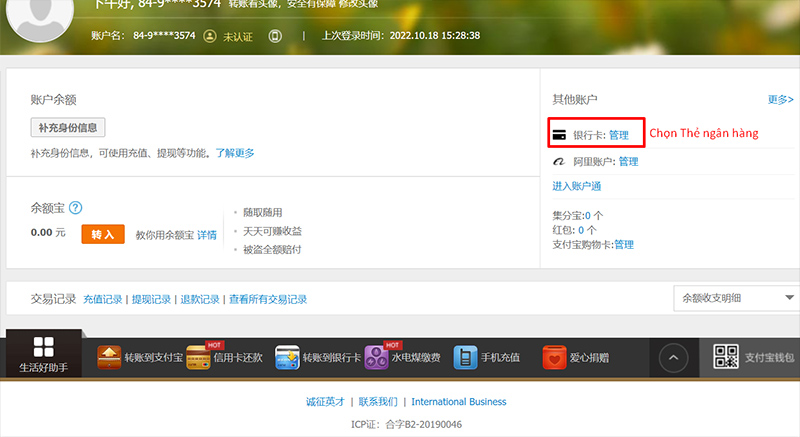Click the 转账到支付宝 transfer icon
The image size is (800, 437).
pos(109,357)
